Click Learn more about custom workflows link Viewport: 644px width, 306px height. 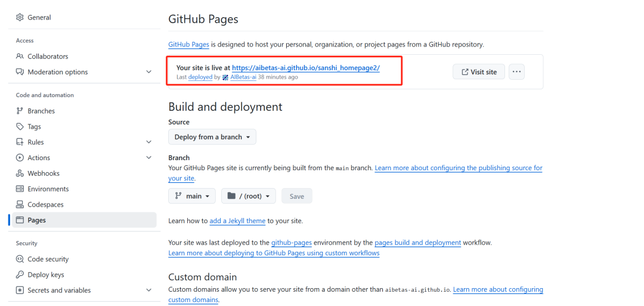tap(274, 253)
